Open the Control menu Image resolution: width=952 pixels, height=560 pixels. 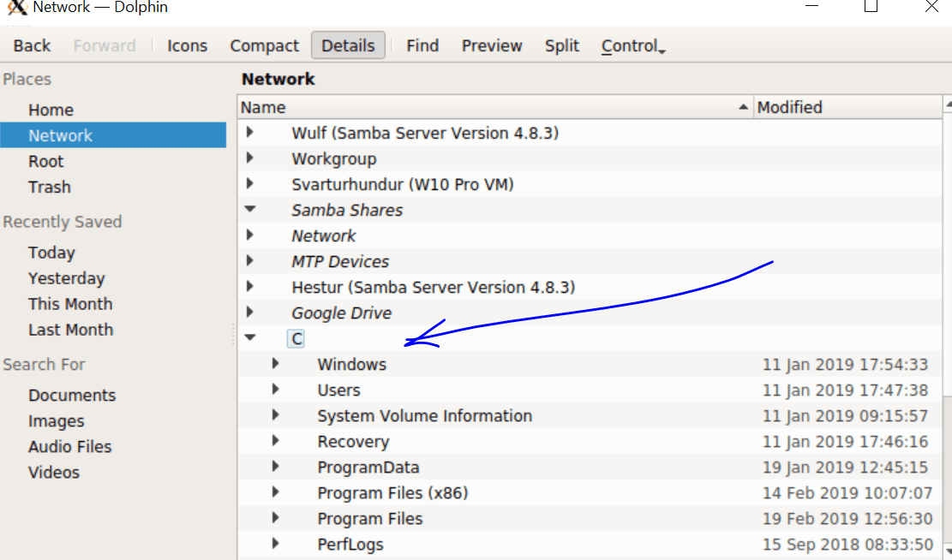(x=632, y=45)
